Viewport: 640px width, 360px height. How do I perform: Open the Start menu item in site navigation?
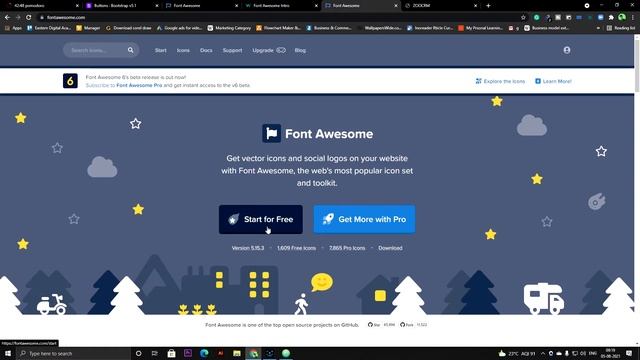click(160, 50)
